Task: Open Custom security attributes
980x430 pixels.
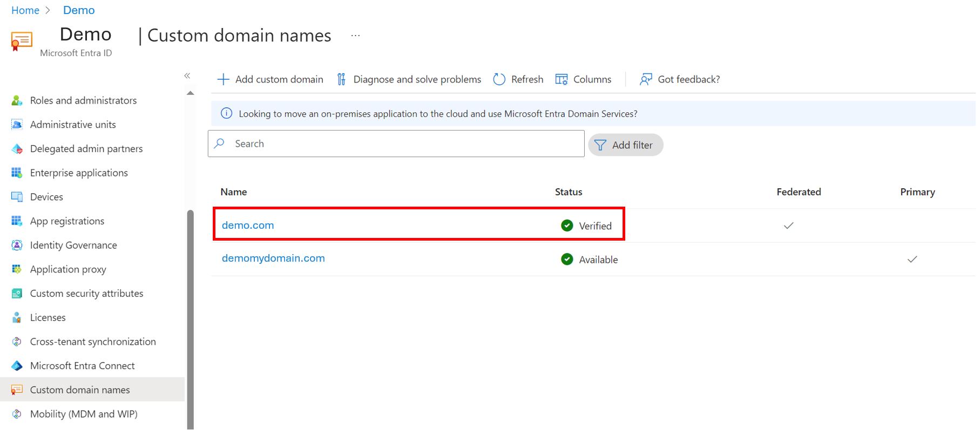Action: (87, 294)
